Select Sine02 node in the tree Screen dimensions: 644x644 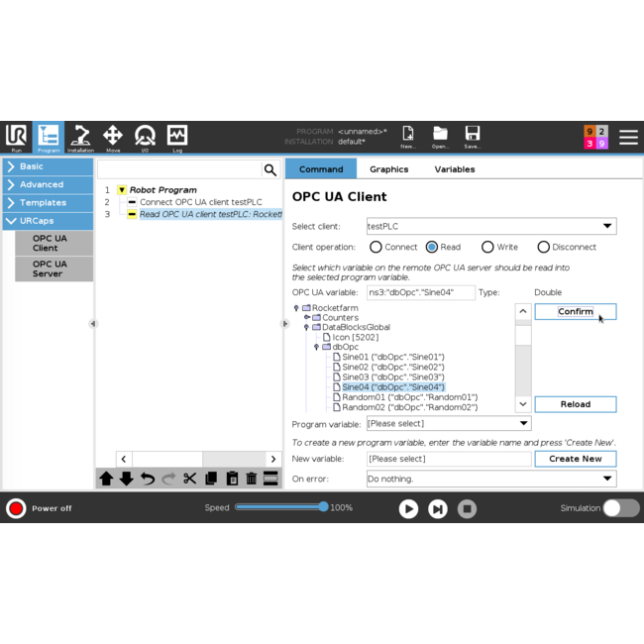(392, 367)
